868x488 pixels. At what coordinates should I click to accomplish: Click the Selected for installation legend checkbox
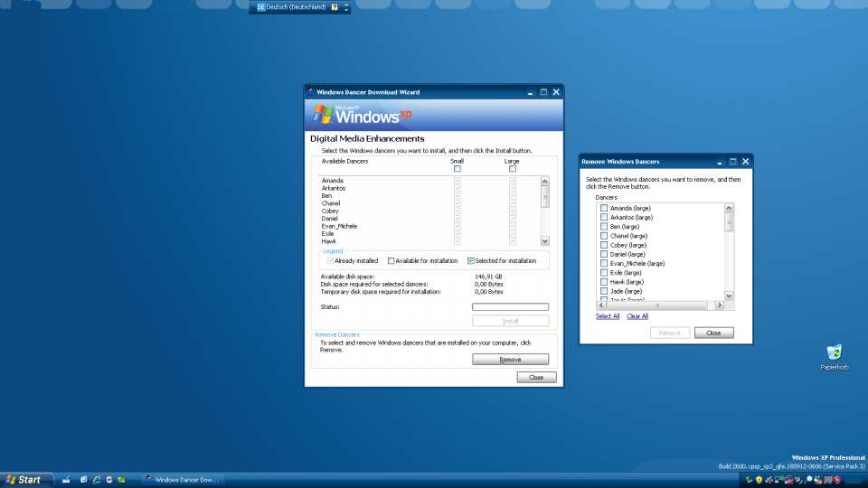click(x=470, y=260)
